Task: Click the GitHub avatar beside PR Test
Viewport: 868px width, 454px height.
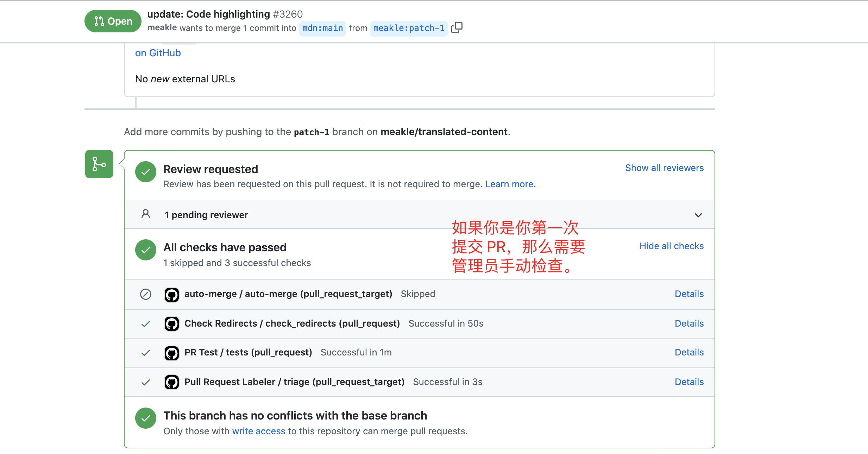Action: pyautogui.click(x=172, y=353)
